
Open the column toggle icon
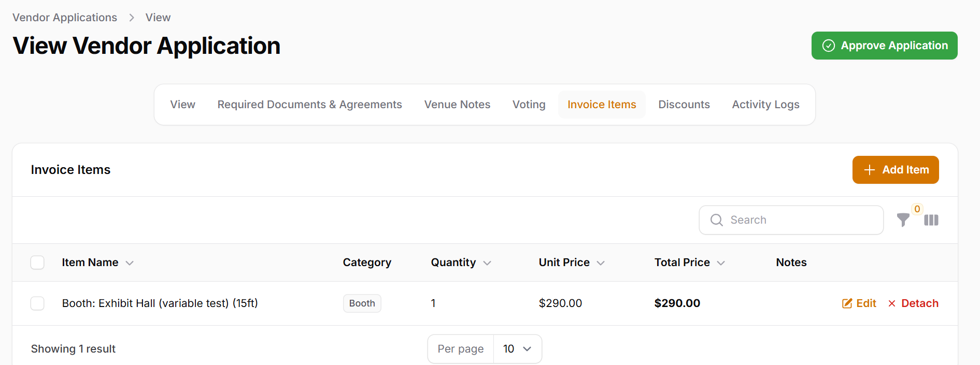(x=931, y=220)
